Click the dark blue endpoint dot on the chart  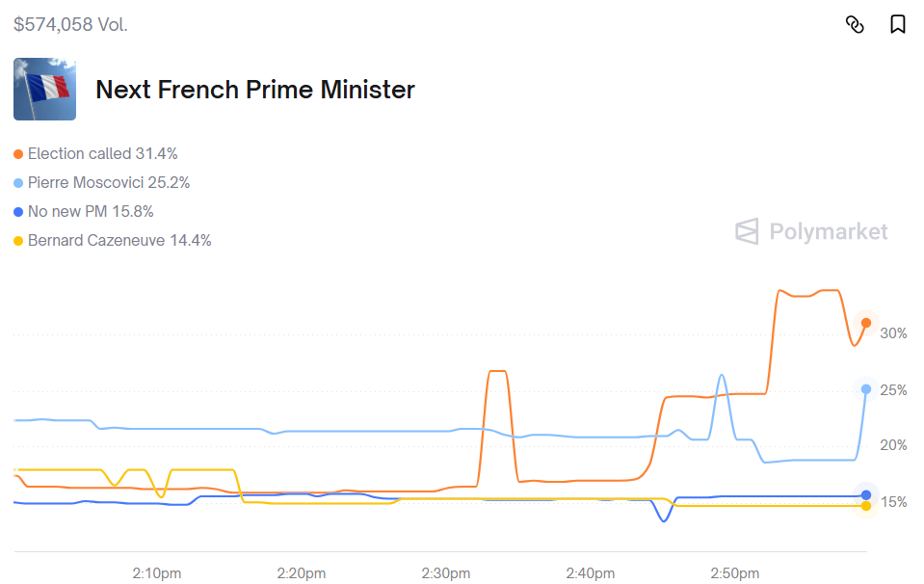coord(866,495)
